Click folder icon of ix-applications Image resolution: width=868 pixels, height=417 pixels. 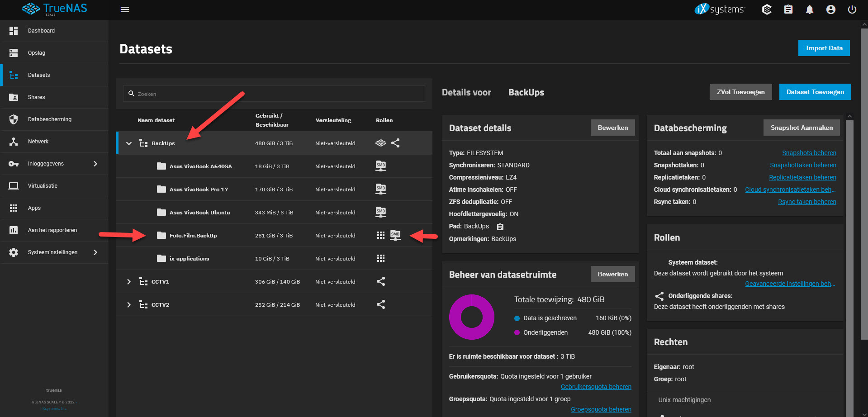(x=161, y=258)
